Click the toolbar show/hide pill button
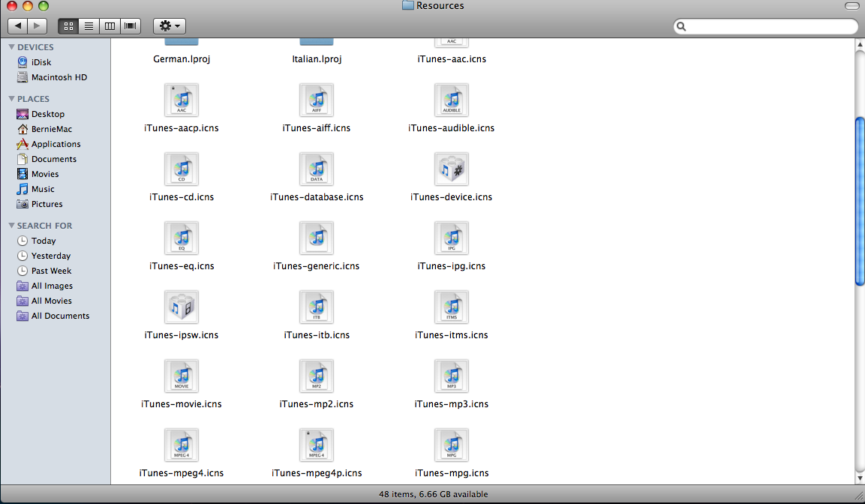 tap(851, 6)
